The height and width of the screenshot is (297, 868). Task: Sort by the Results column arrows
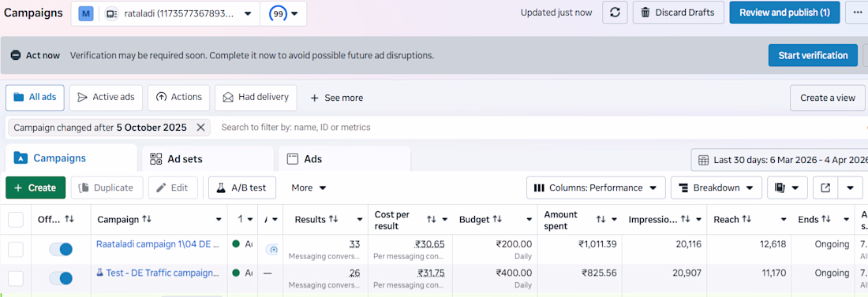[333, 220]
